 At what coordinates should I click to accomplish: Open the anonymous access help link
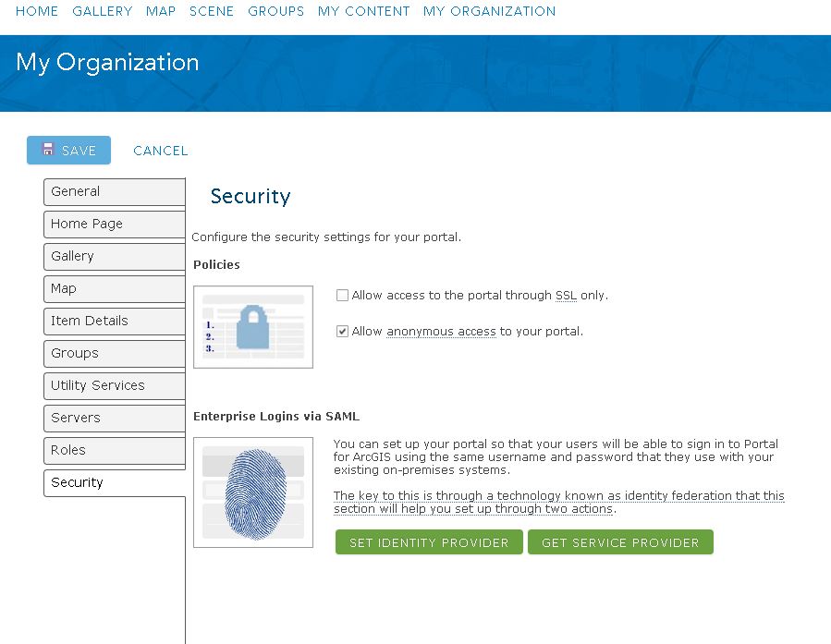point(441,332)
